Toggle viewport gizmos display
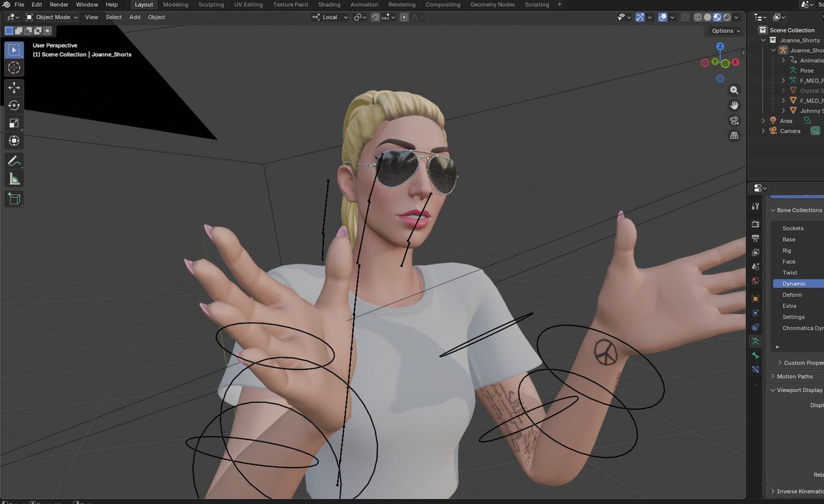 pos(639,17)
